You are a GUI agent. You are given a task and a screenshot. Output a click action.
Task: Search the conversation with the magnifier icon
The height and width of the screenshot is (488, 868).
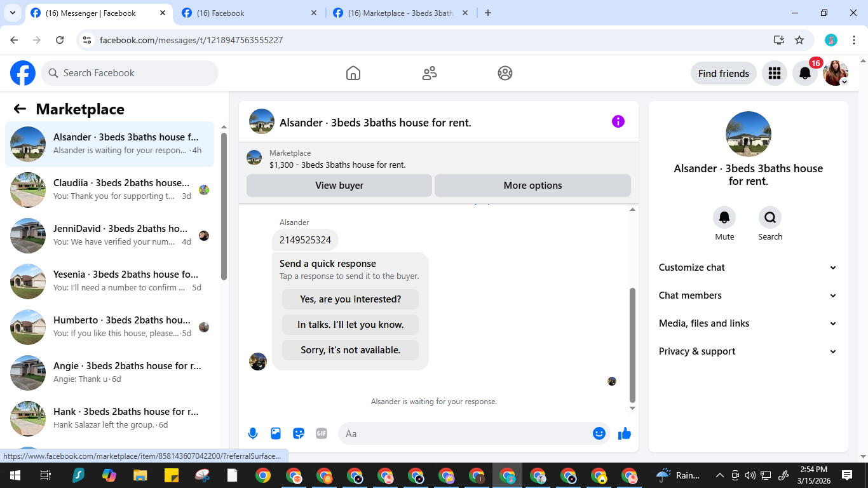[x=770, y=218]
